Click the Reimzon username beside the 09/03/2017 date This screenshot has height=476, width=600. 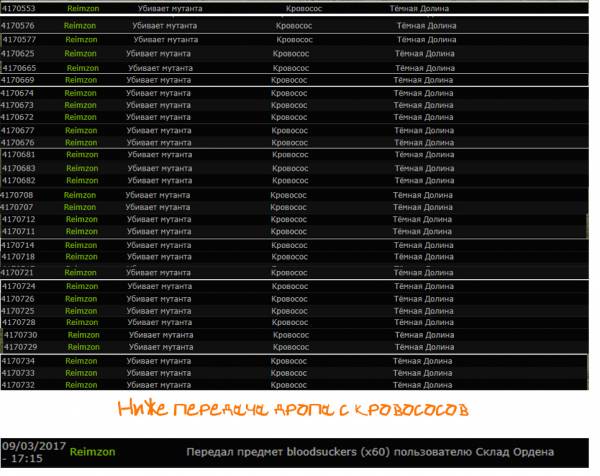coord(93,451)
